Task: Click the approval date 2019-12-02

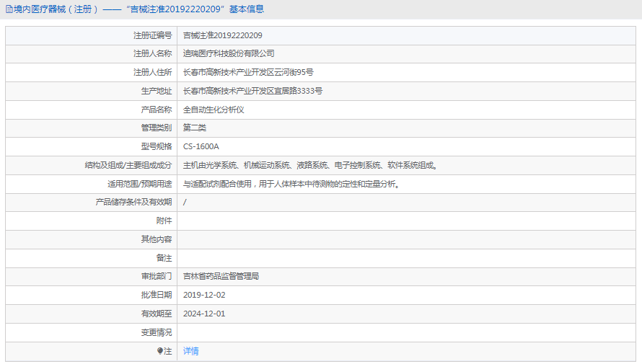Action: click(x=204, y=295)
